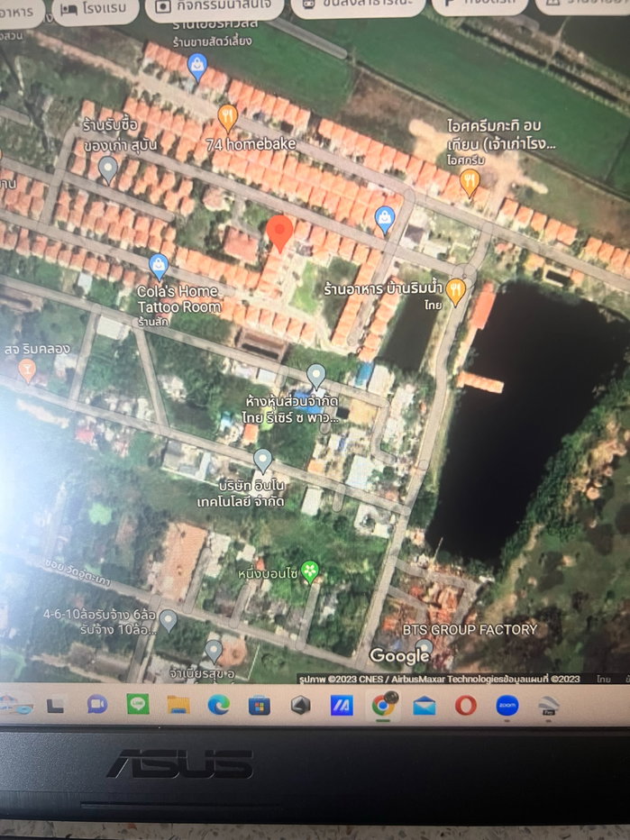Click the ซอย วัดอู่ตะเภา street label
The width and height of the screenshot is (630, 840).
coord(78,574)
